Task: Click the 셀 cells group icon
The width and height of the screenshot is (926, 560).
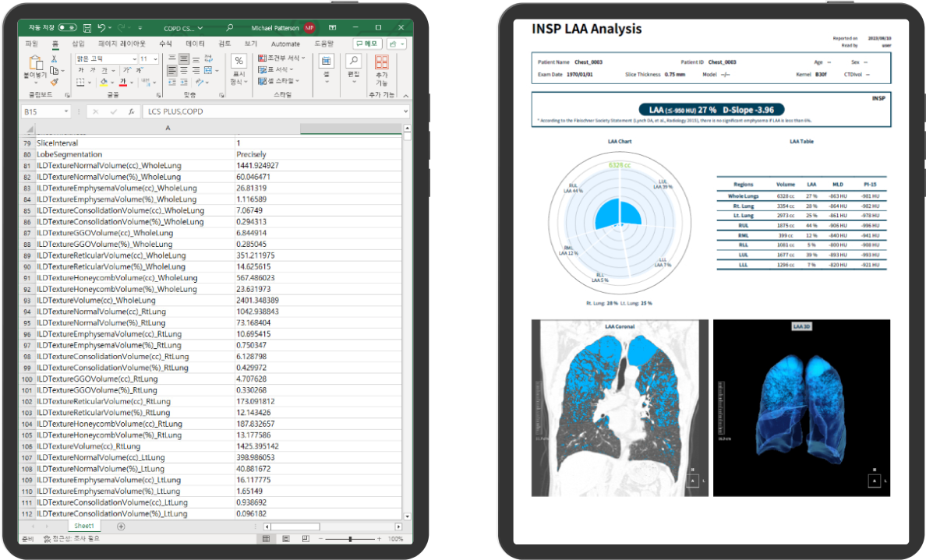Action: click(x=326, y=62)
